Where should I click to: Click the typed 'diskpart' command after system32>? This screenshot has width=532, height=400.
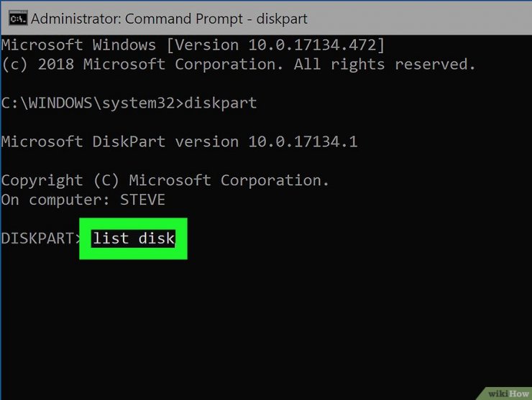click(220, 103)
